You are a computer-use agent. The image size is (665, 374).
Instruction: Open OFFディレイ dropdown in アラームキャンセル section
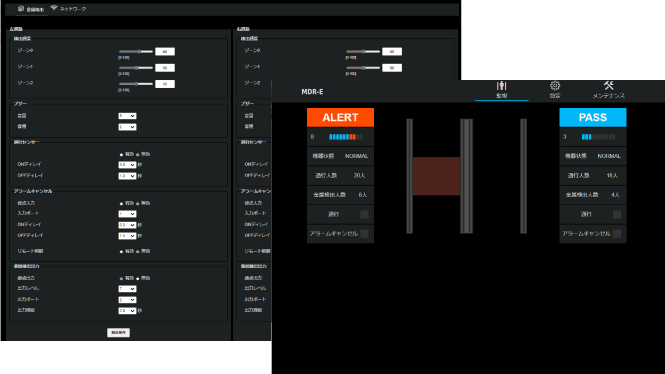point(127,236)
